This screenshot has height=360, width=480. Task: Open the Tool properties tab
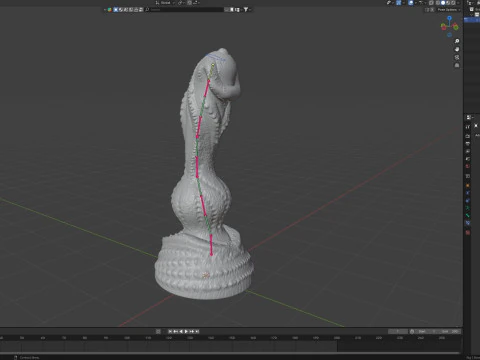468,127
